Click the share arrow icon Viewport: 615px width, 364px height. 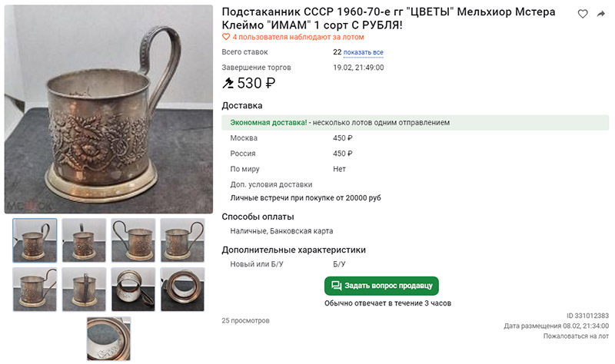(601, 14)
